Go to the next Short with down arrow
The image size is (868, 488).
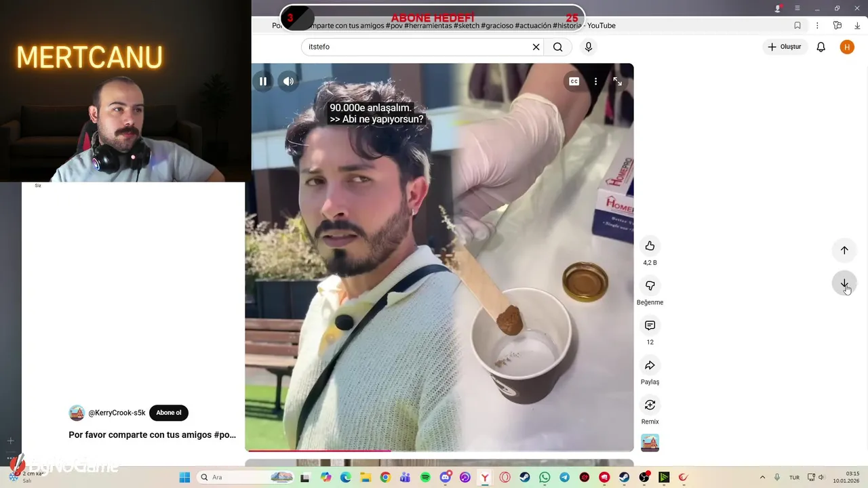pos(844,283)
